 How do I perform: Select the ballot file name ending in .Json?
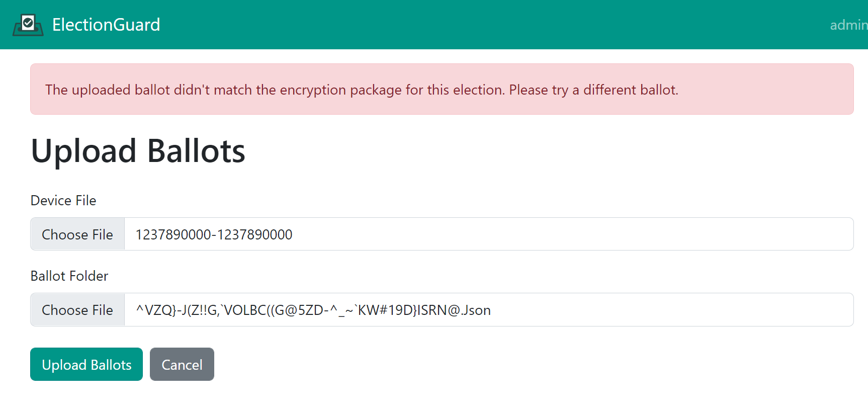pyautogui.click(x=313, y=310)
